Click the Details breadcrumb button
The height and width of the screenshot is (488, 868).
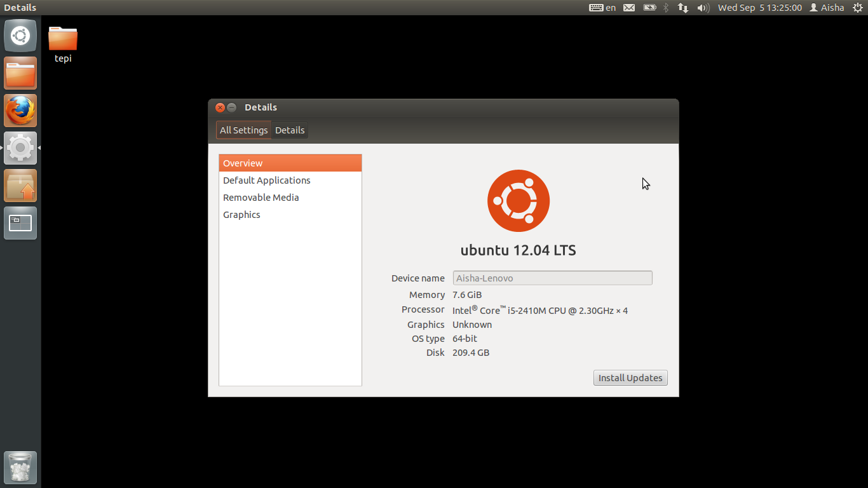pyautogui.click(x=290, y=130)
